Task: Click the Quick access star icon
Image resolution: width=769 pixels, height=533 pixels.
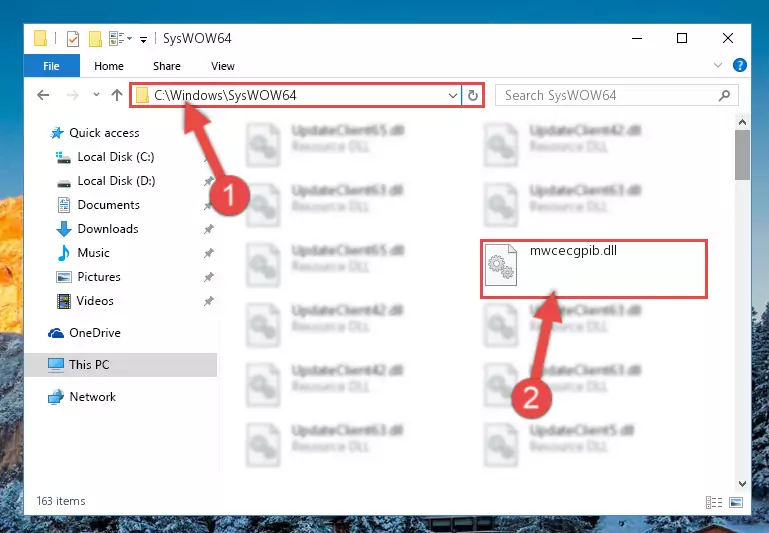Action: [57, 133]
